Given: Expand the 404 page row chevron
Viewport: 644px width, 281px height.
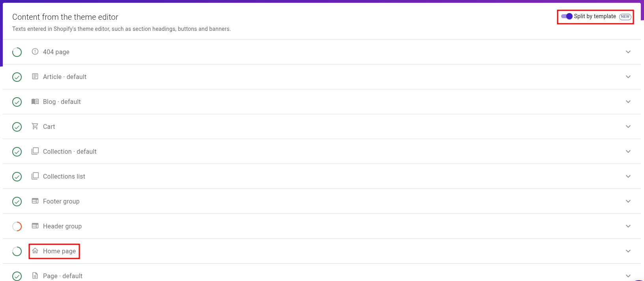Looking at the screenshot, I should 628,52.
